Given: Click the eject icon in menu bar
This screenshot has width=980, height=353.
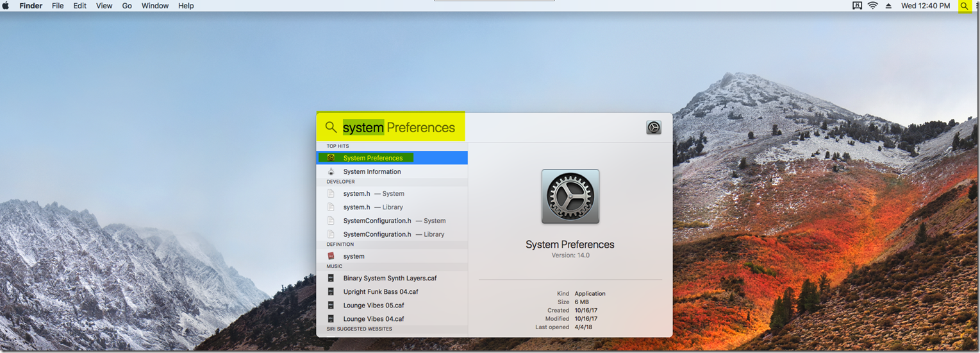Looking at the screenshot, I should point(888,6).
